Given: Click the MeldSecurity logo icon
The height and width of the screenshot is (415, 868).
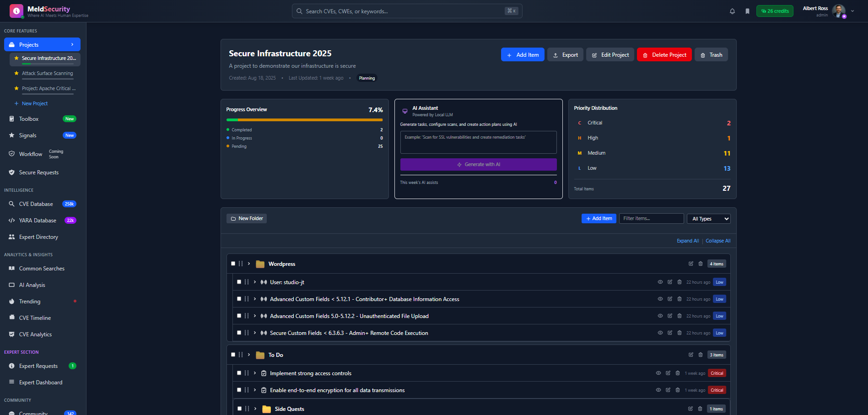Looking at the screenshot, I should tap(16, 11).
